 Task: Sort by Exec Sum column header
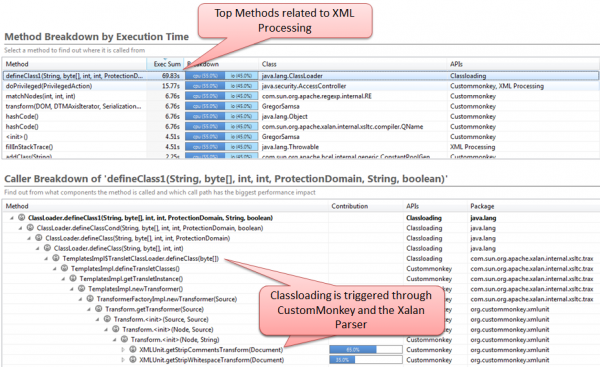pos(165,64)
